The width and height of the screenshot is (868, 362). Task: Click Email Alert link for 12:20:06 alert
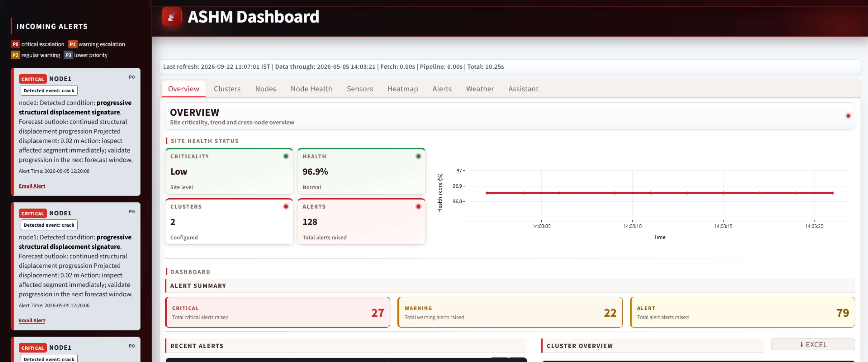coord(32,320)
